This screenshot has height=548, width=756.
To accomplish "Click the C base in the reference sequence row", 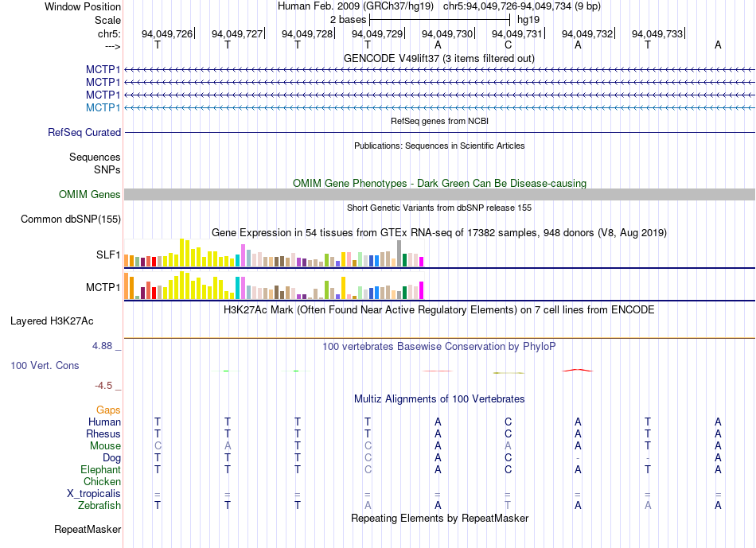I will [x=508, y=45].
